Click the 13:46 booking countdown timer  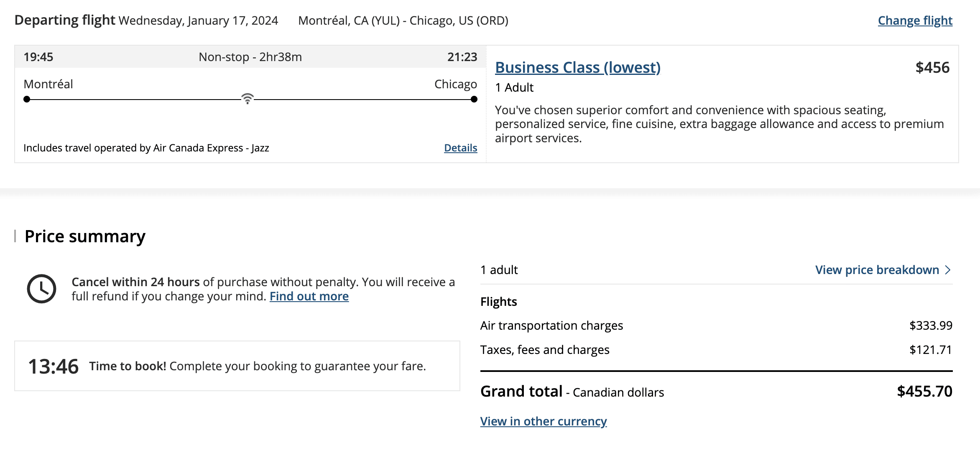click(x=53, y=366)
